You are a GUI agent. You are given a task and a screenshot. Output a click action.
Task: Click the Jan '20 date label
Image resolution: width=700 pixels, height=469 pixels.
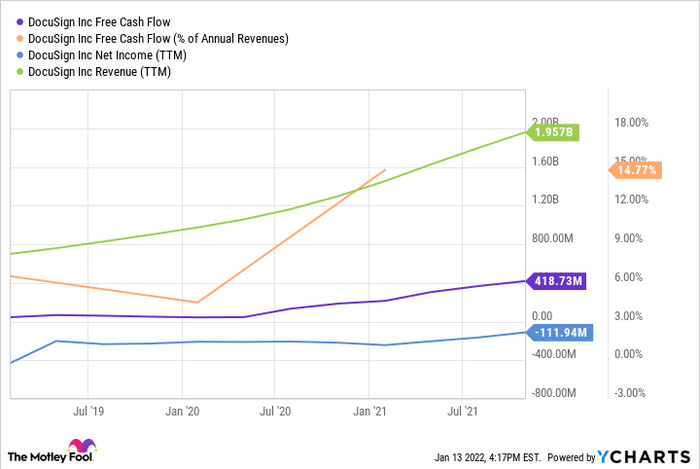pos(182,411)
